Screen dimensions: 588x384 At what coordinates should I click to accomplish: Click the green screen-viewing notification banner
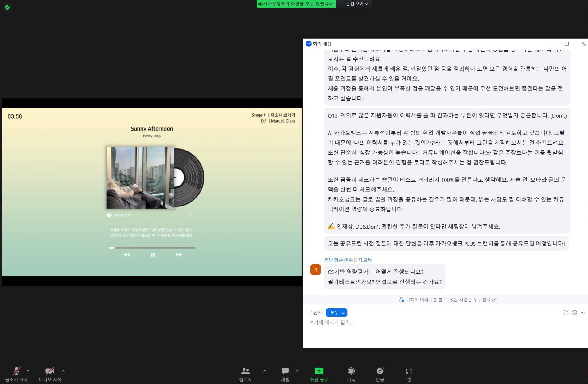pos(296,4)
